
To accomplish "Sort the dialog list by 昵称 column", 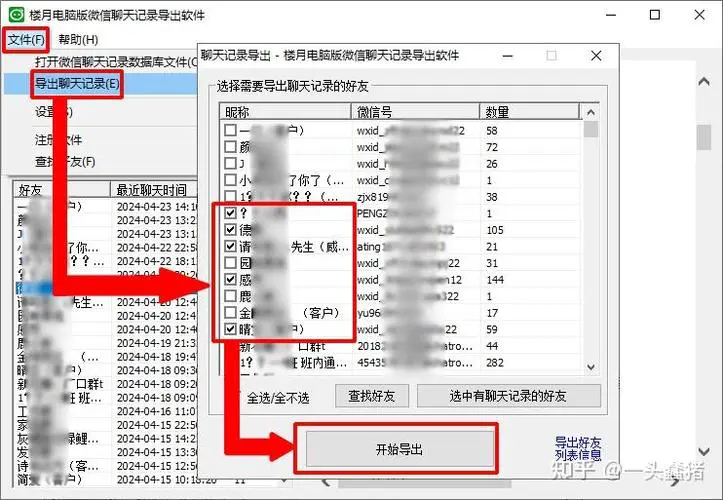I will click(286, 112).
